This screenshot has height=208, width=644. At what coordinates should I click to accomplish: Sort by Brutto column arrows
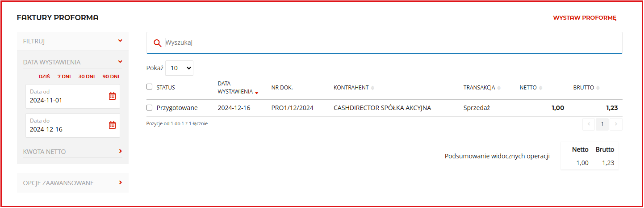pyautogui.click(x=598, y=88)
